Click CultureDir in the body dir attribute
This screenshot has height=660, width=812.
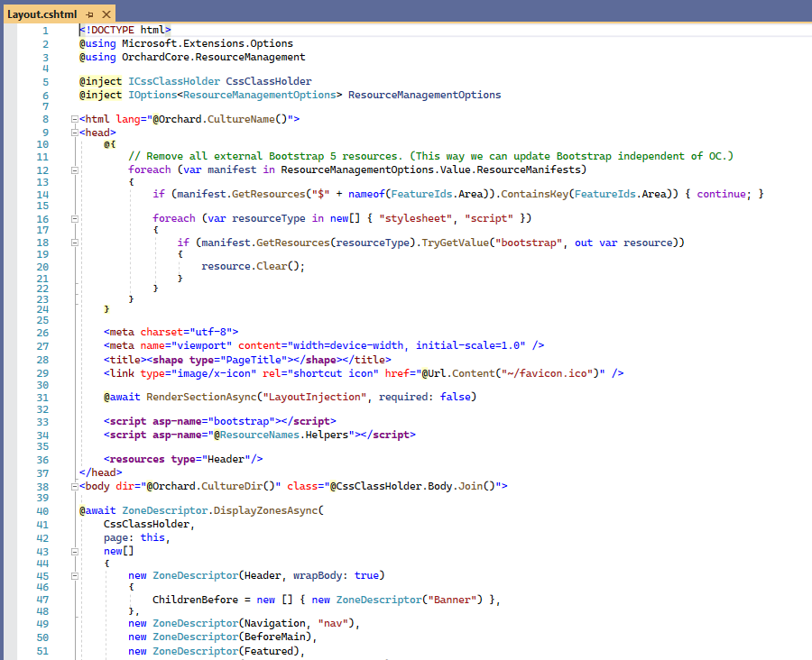(x=232, y=486)
